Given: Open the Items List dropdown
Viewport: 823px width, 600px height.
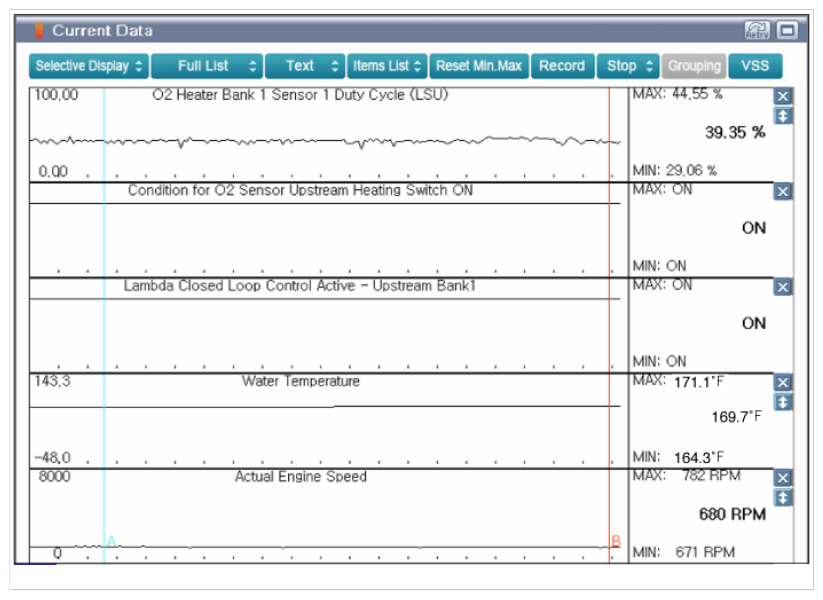Looking at the screenshot, I should [x=387, y=66].
